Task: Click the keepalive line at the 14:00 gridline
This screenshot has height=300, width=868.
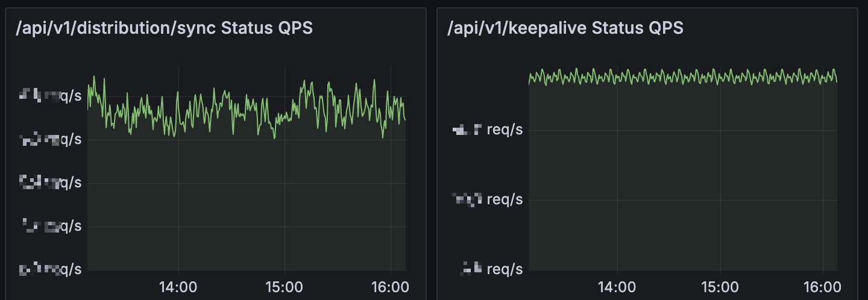Action: 615,77
